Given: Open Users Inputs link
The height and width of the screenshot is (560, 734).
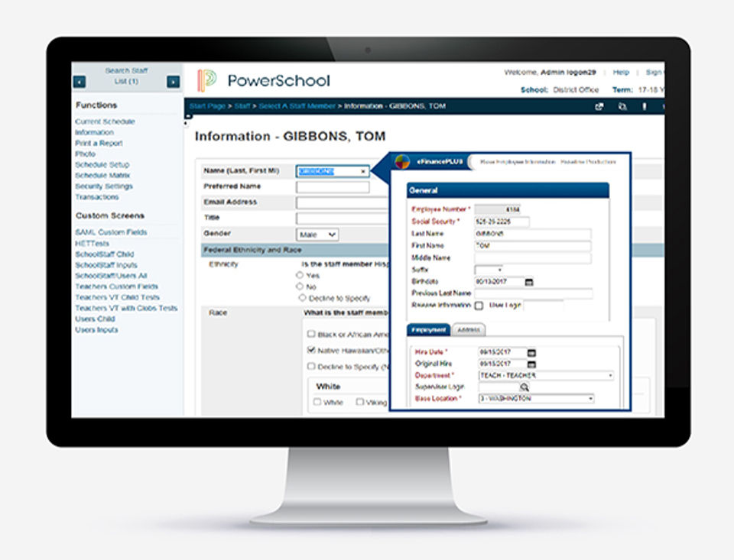Looking at the screenshot, I should coord(96,330).
